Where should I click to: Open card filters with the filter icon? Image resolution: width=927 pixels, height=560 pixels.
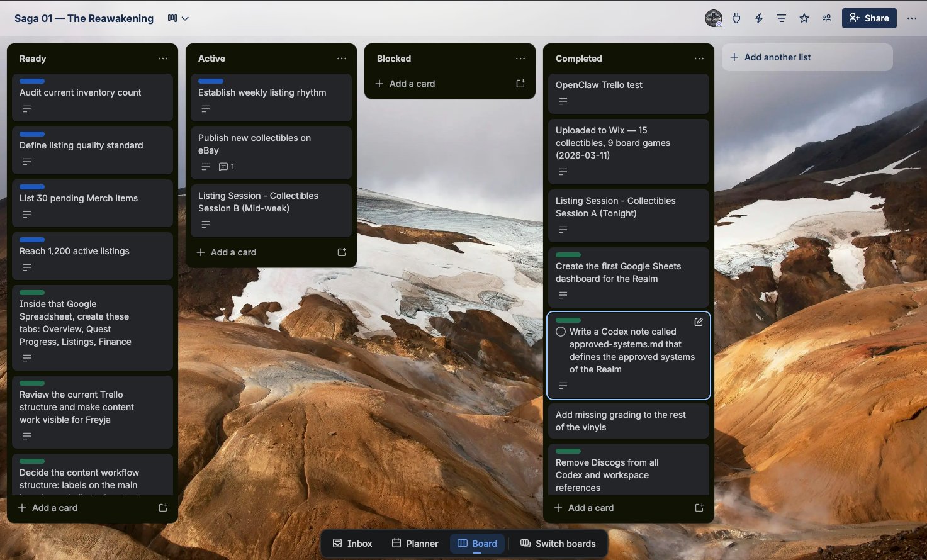781,18
